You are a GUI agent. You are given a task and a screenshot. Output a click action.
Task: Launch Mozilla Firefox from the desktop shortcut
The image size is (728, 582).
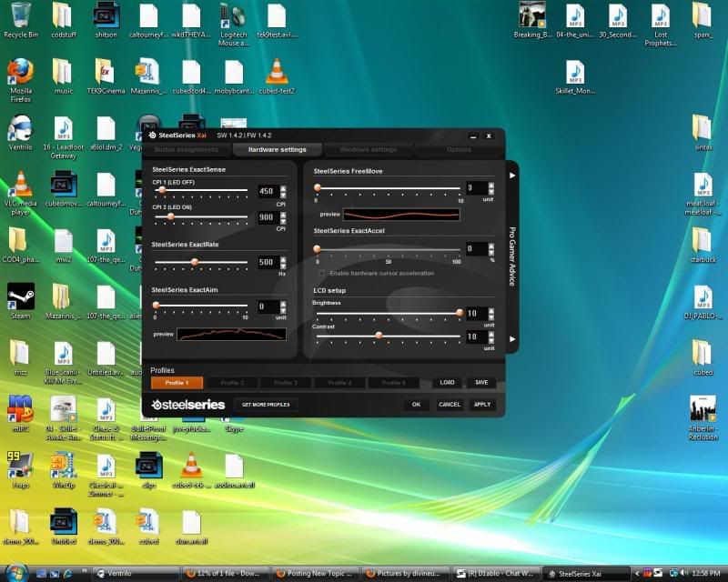(20, 80)
